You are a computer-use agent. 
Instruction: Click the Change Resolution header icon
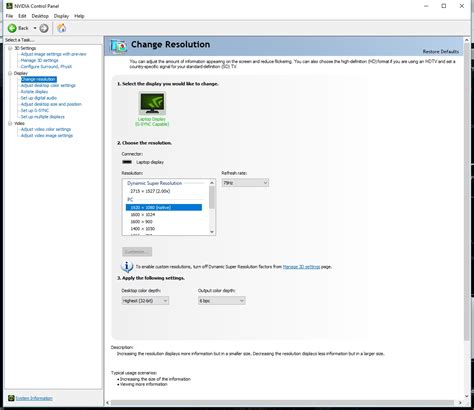(x=119, y=46)
